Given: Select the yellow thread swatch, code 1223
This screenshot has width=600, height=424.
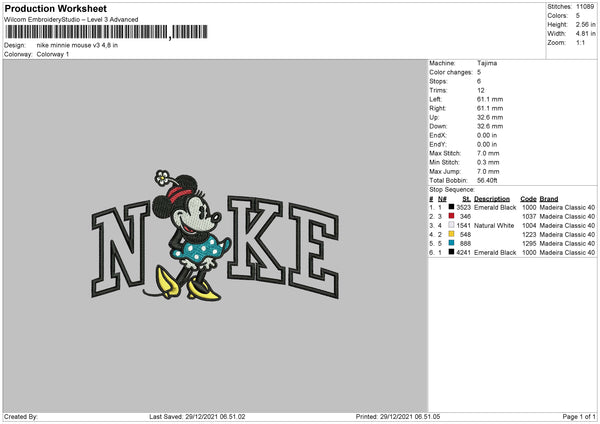Looking at the screenshot, I should pyautogui.click(x=452, y=234).
